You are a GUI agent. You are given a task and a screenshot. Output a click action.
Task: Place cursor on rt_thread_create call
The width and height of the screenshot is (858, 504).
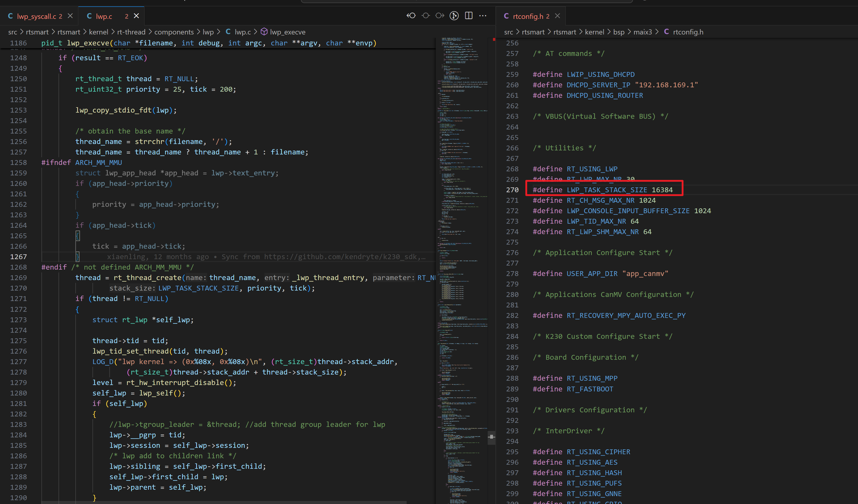tap(147, 278)
